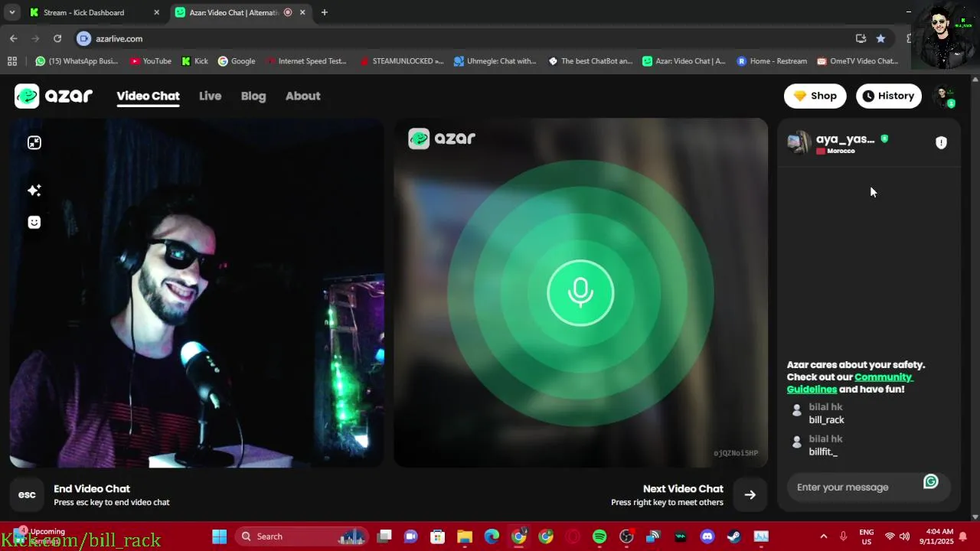Screen dimensions: 980x551
Task: Open Internet Speed Test bookmark
Action: click(306, 61)
